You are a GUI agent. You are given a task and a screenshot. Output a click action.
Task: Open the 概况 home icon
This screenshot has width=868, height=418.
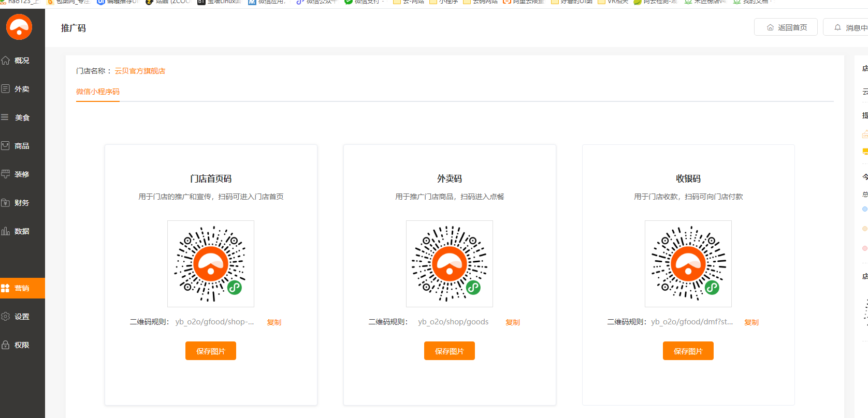coord(6,61)
